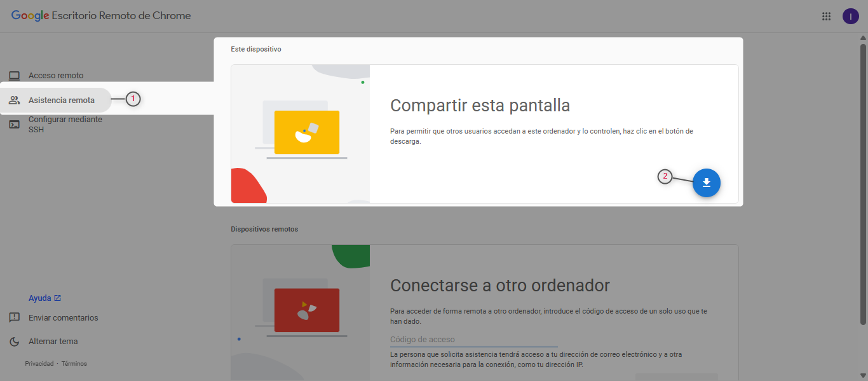868x381 pixels.
Task: Click the scrollbar up arrow
Action: coord(863,38)
